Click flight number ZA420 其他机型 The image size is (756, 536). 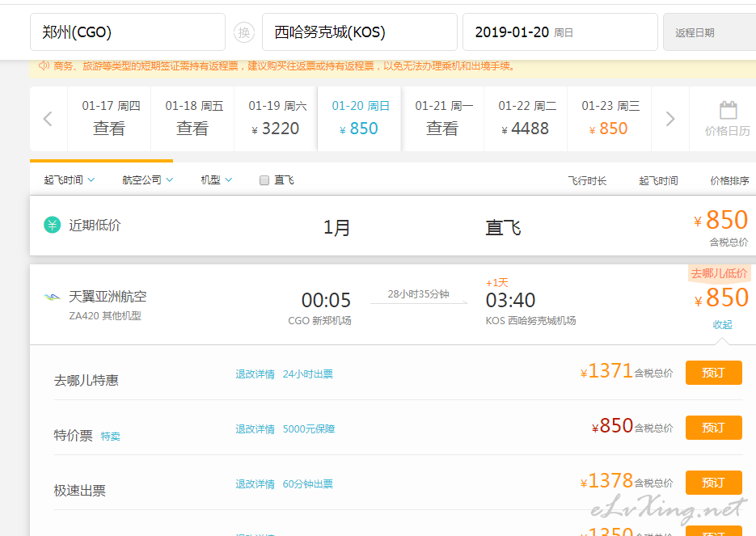[x=105, y=316]
